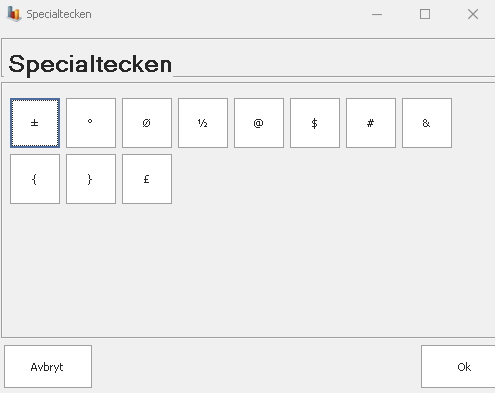Choose the closing curly brace (}) button
This screenshot has height=393, width=495.
91,179
